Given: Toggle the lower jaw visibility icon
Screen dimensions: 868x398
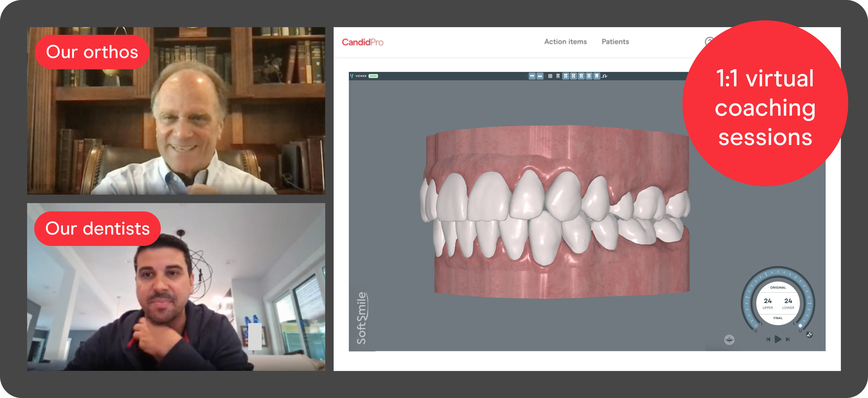Looking at the screenshot, I should point(540,76).
